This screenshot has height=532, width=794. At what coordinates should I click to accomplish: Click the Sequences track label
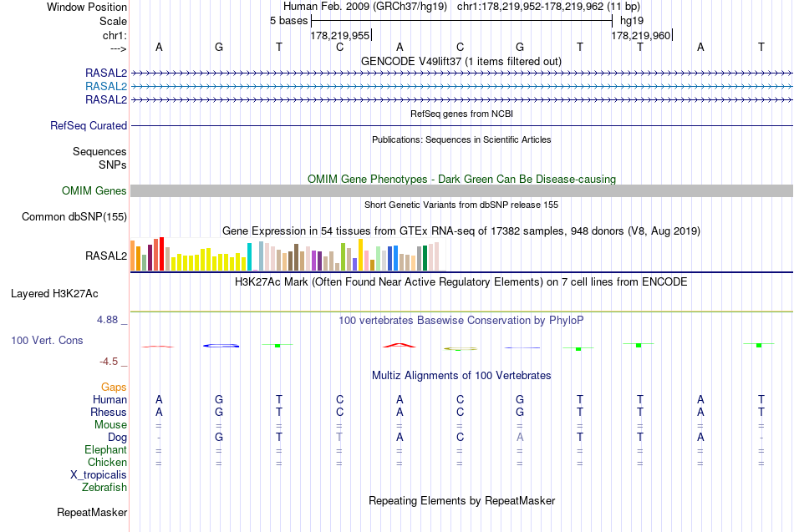point(99,151)
